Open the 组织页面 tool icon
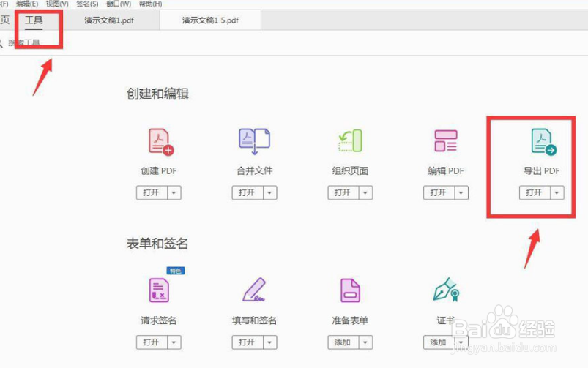 (350, 141)
